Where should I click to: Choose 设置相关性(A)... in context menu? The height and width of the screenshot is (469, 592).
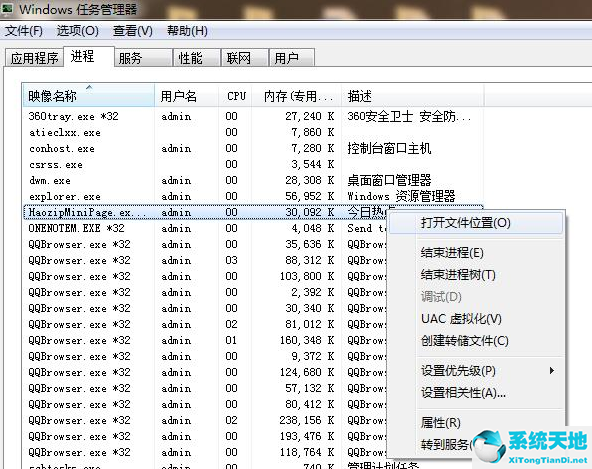click(476, 393)
